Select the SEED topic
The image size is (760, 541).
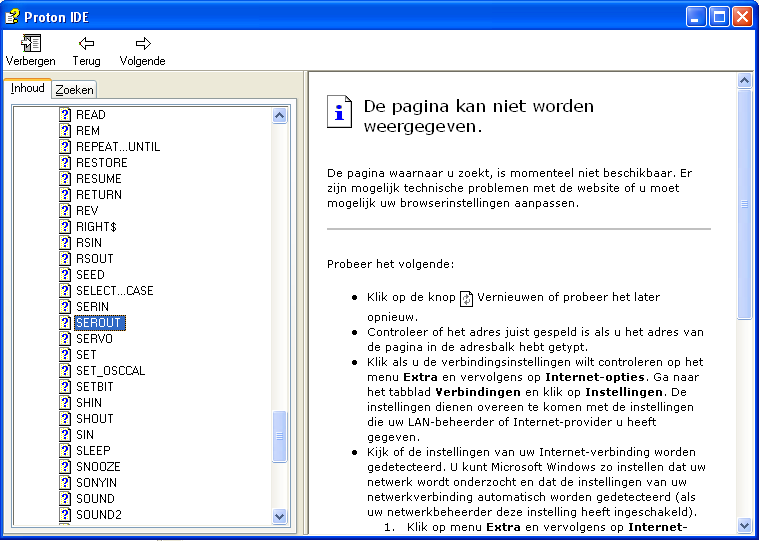(90, 275)
